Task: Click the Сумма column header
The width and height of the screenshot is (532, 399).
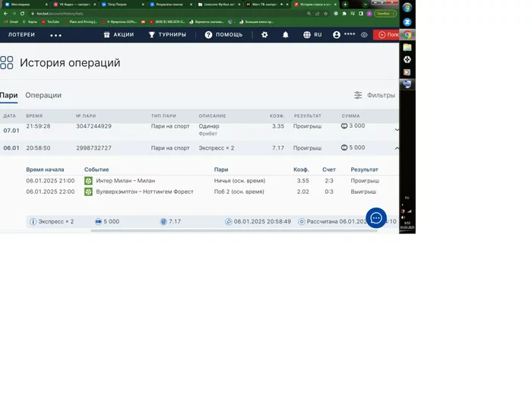Action: pyautogui.click(x=351, y=116)
